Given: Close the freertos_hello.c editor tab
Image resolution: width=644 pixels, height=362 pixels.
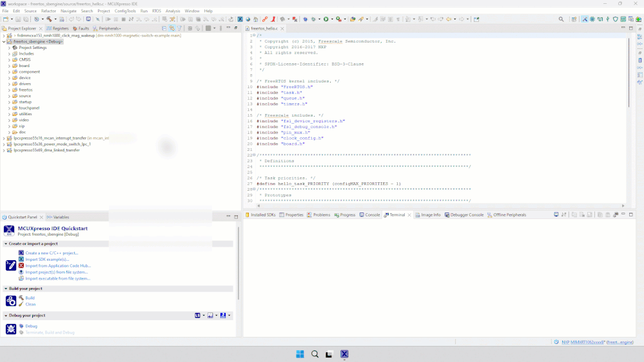Looking at the screenshot, I should coord(282,29).
